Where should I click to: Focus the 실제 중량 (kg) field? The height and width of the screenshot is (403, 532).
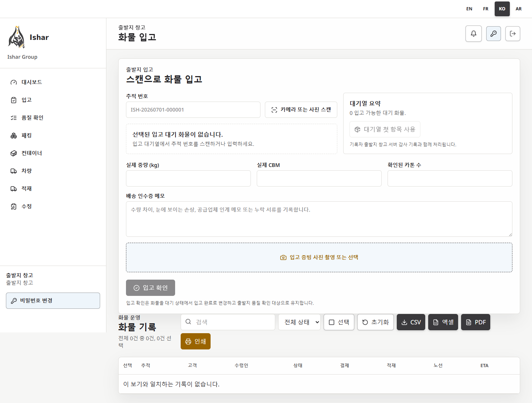pyautogui.click(x=188, y=178)
